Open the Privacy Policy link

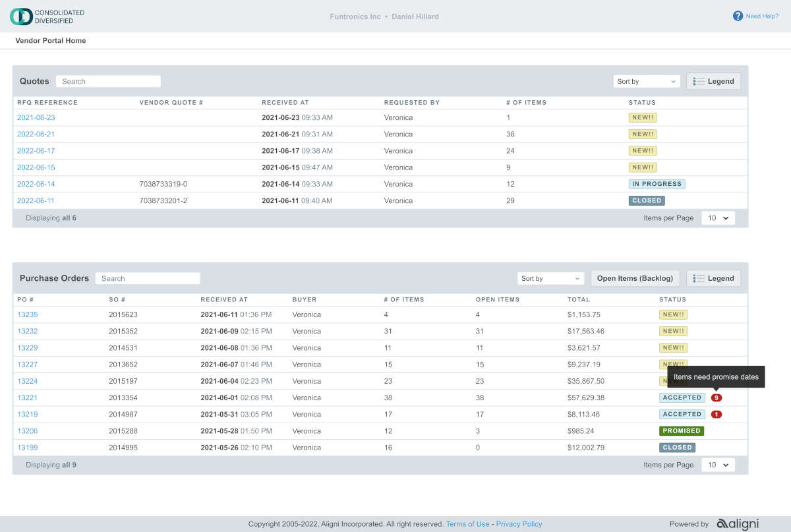point(519,524)
